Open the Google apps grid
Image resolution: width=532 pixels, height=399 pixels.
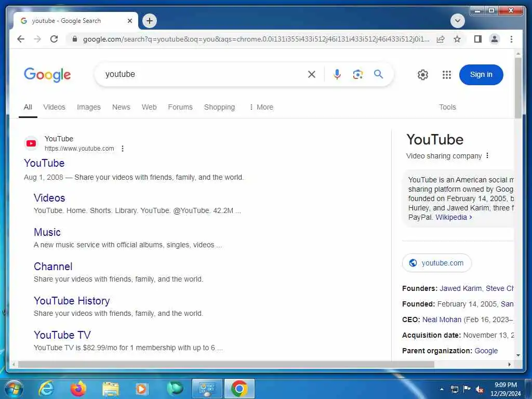pyautogui.click(x=446, y=75)
